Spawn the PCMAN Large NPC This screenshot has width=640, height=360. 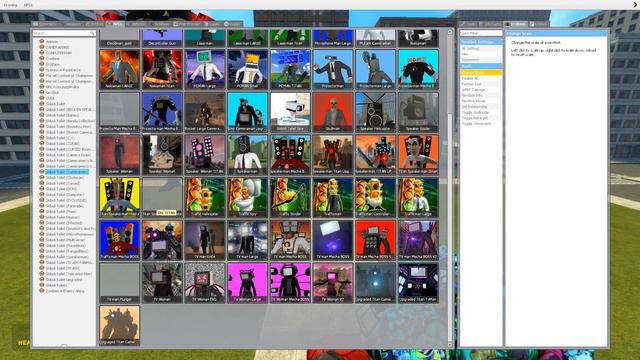(205, 69)
